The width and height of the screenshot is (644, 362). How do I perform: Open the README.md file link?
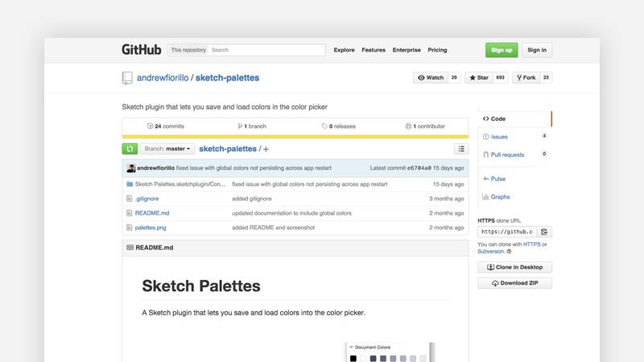point(152,213)
